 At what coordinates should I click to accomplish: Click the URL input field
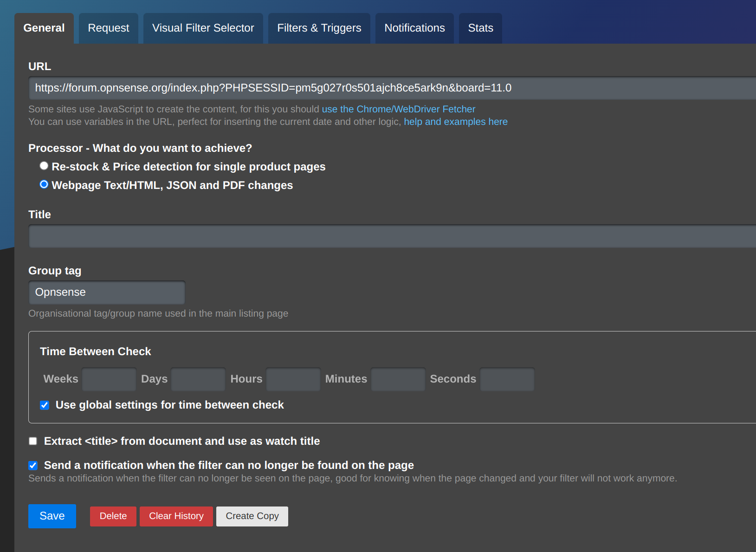[390, 88]
